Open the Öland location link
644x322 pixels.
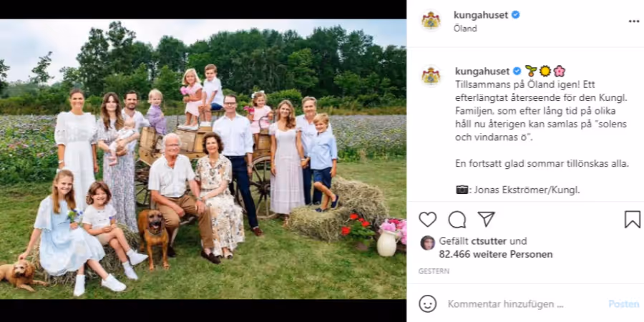pos(465,29)
